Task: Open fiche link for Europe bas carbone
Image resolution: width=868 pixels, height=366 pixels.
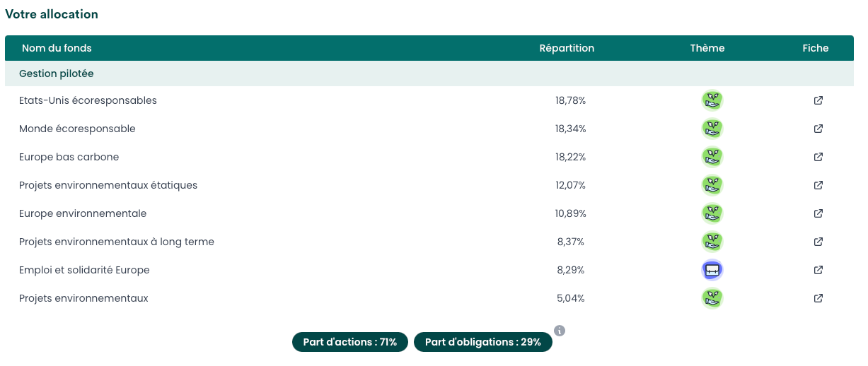Action: (818, 157)
